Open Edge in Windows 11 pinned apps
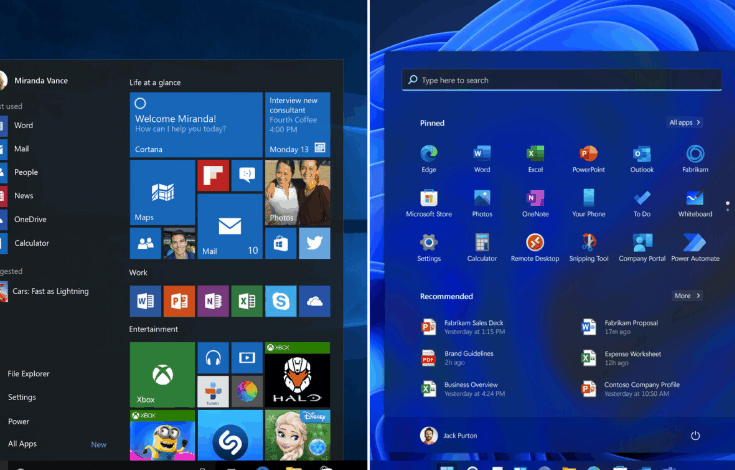The height and width of the screenshot is (470, 735). pyautogui.click(x=428, y=159)
